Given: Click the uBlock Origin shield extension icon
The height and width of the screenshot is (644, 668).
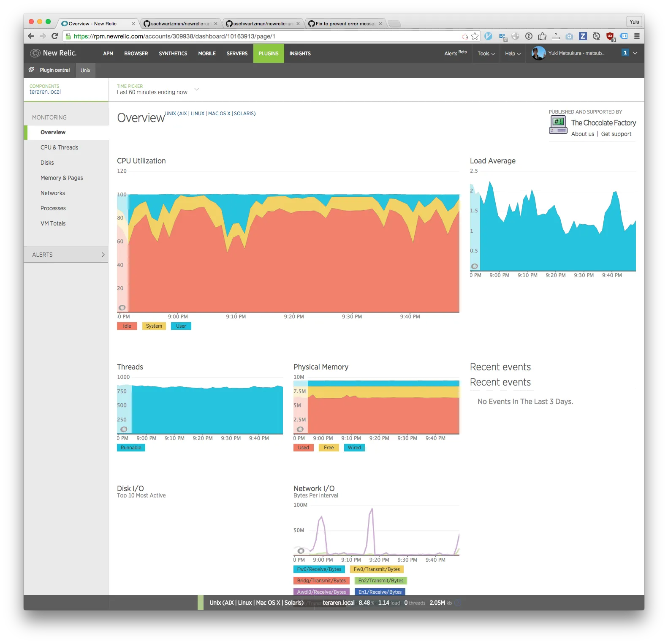Looking at the screenshot, I should coord(610,36).
